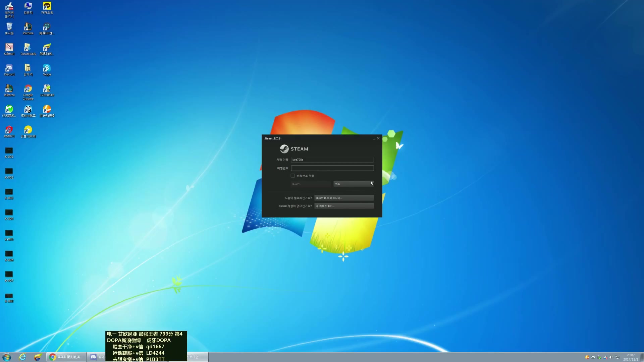This screenshot has height=362, width=644.
Task: Focus the 비밀번호 password field
Action: [332, 168]
